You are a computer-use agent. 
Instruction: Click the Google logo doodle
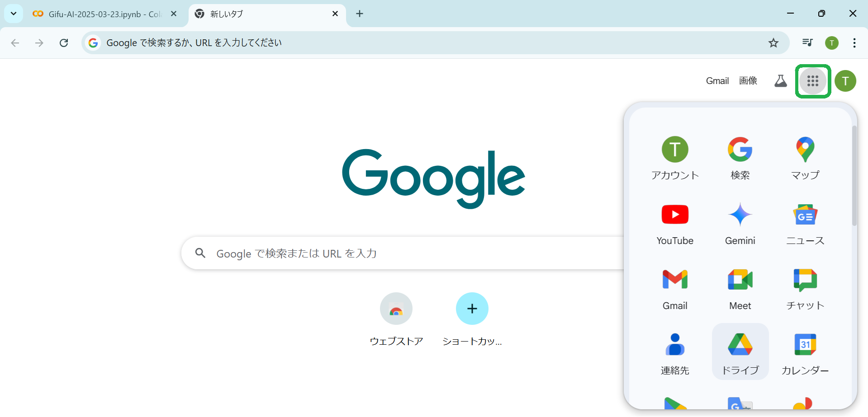tap(433, 178)
